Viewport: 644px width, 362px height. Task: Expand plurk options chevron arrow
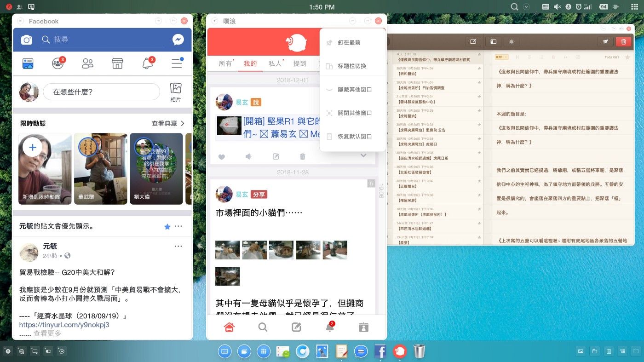(x=363, y=156)
